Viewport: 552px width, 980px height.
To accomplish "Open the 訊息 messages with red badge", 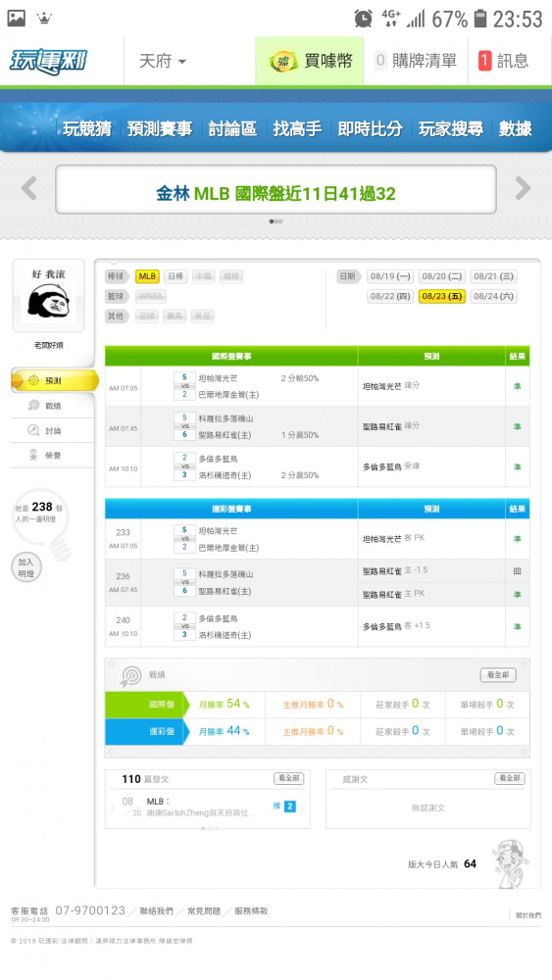I will click(x=503, y=61).
